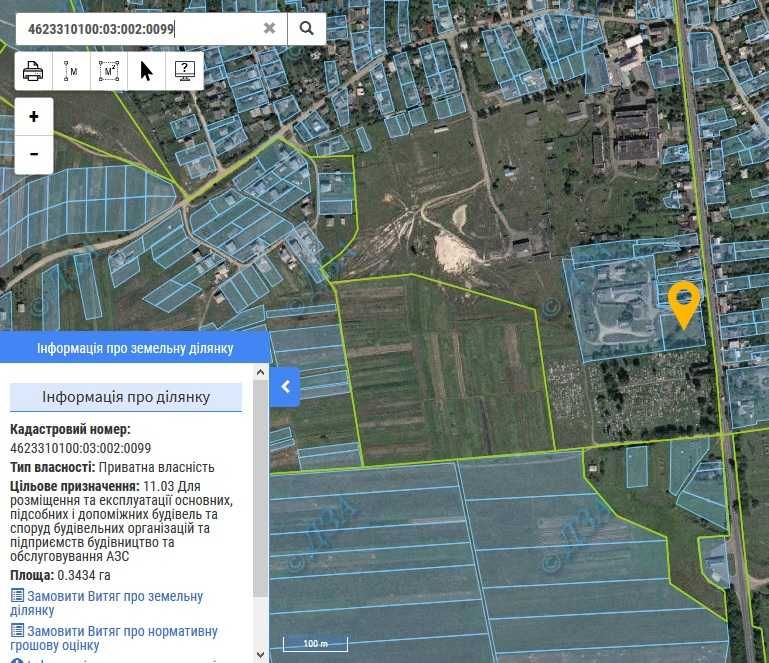Select the distance measurement tool
The height and width of the screenshot is (663, 769).
point(71,72)
